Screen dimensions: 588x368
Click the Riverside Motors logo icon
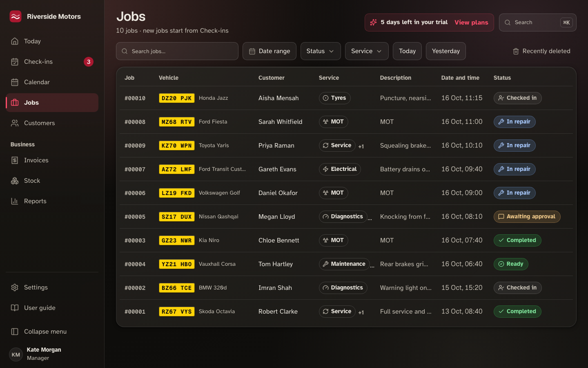click(x=16, y=16)
